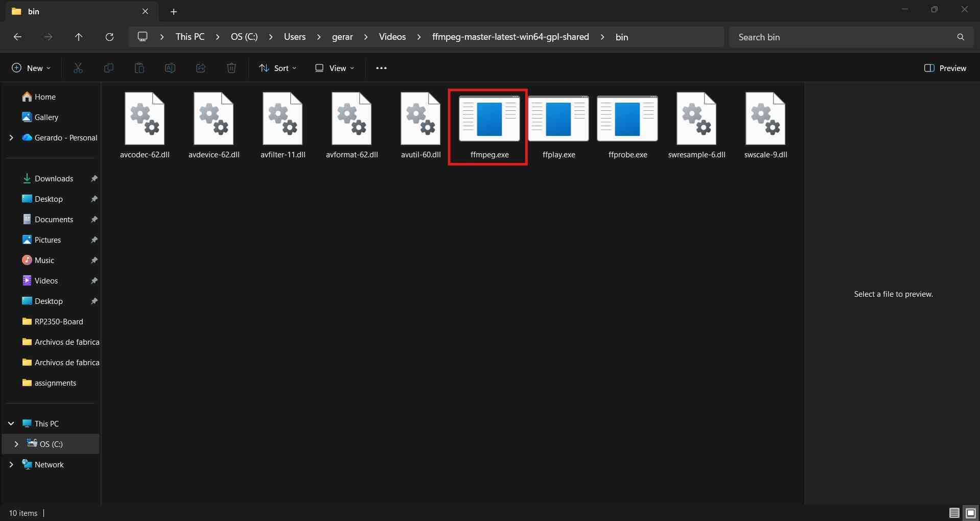Viewport: 980px width, 521px height.
Task: Select swscale-9.dll file
Action: (x=765, y=126)
